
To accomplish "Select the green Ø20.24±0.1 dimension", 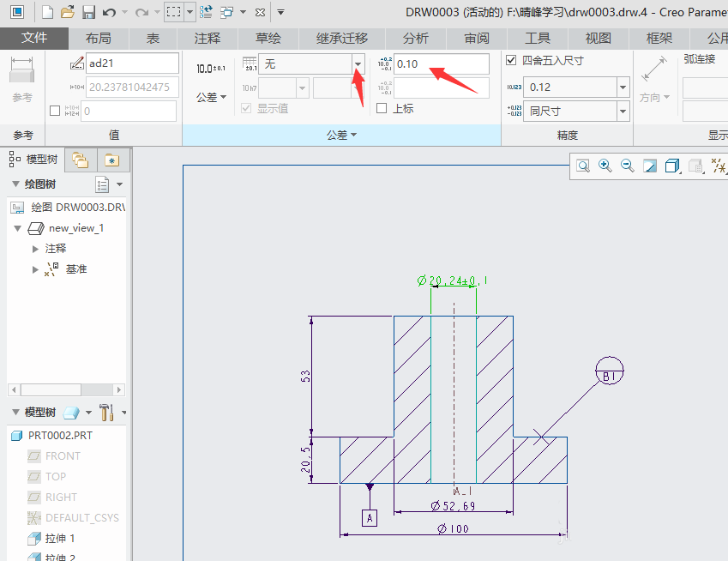I will (452, 280).
